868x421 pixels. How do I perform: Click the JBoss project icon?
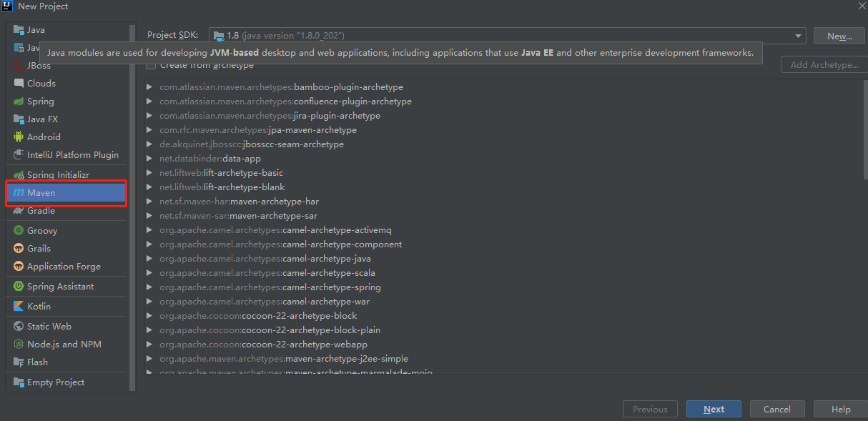(19, 65)
